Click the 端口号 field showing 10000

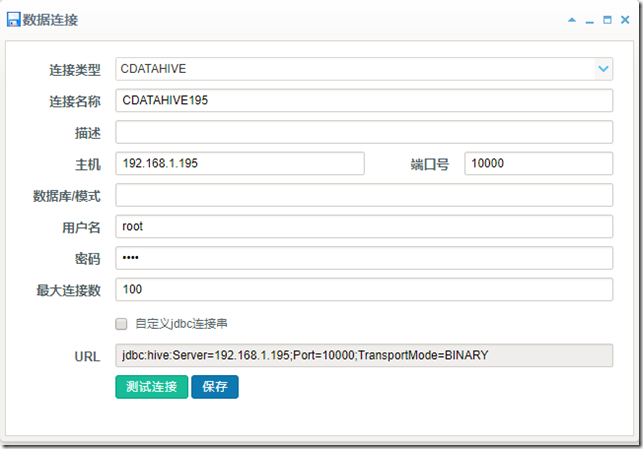539,164
